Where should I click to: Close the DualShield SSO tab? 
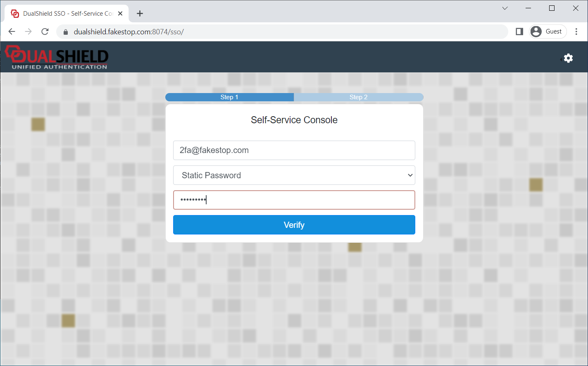coord(120,14)
